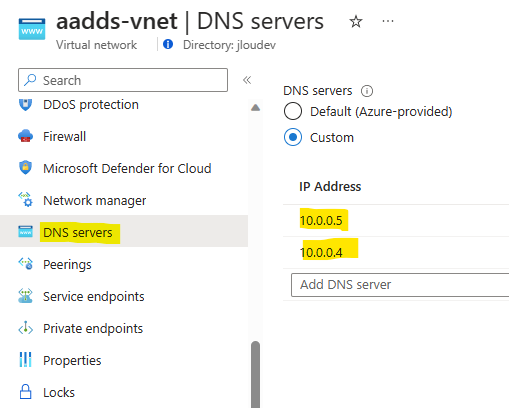This screenshot has width=509, height=408.
Task: Select the 10.0.0.5 IP address row
Action: pyautogui.click(x=396, y=220)
